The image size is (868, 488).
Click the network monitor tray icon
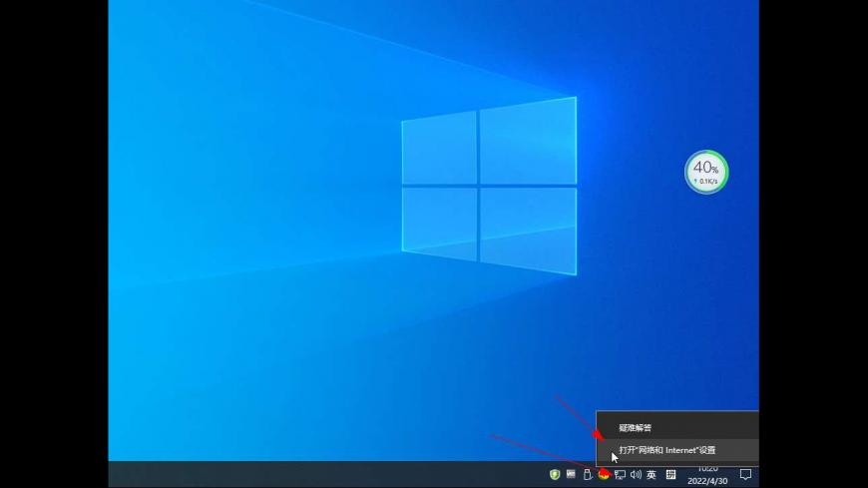pos(620,475)
